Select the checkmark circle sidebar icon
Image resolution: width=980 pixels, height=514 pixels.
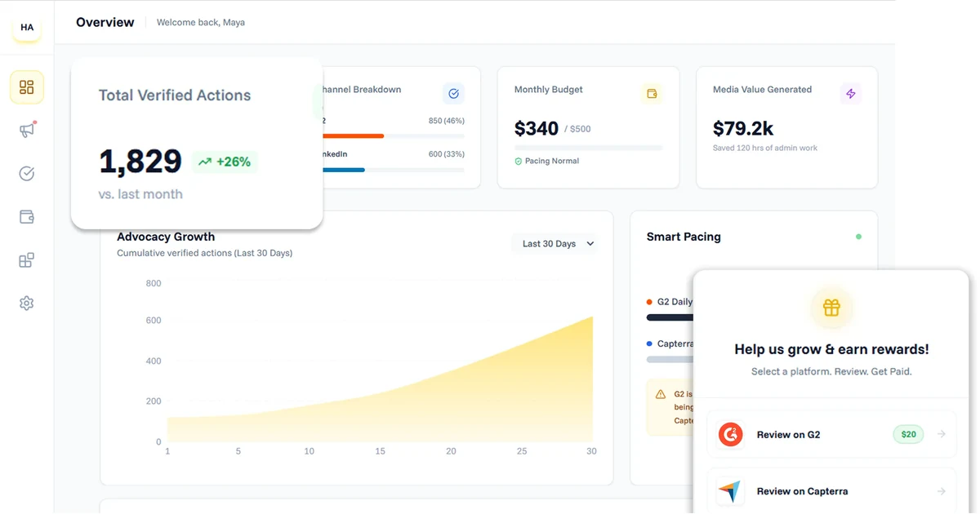(27, 174)
